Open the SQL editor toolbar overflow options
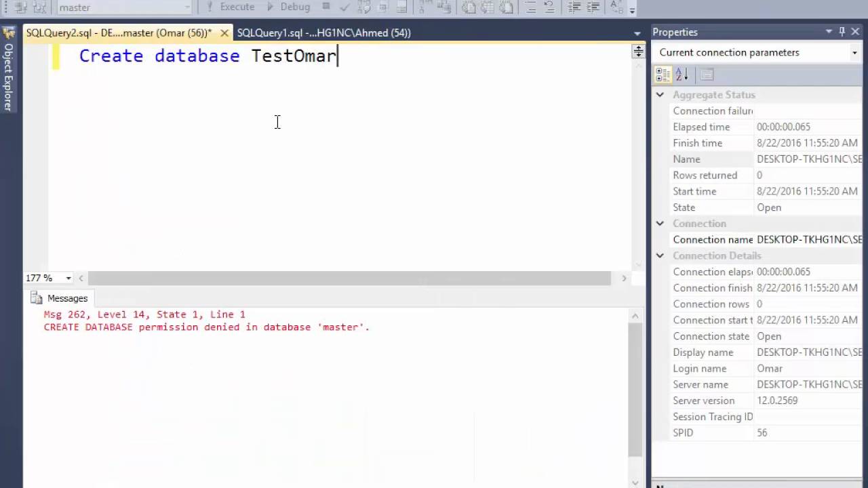This screenshot has height=488, width=868. tap(632, 9)
